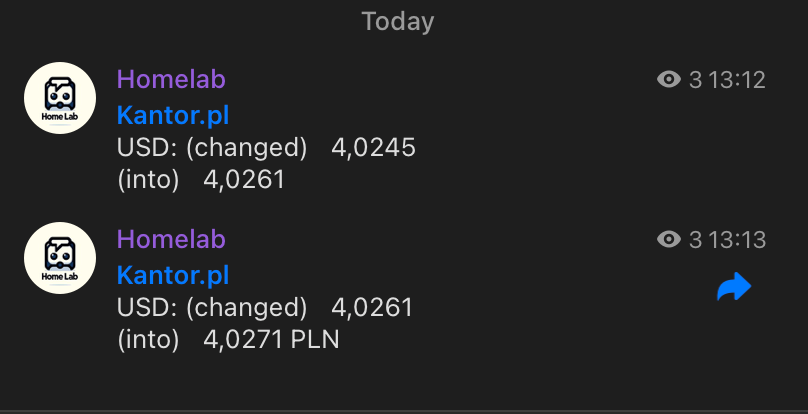
Task: Click the 4,0245 rate value
Action: point(373,148)
